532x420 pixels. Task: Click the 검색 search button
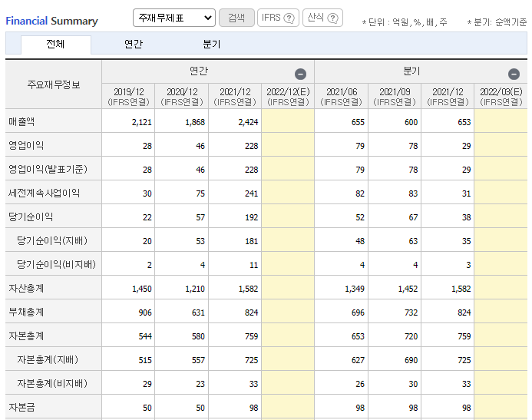(x=236, y=18)
